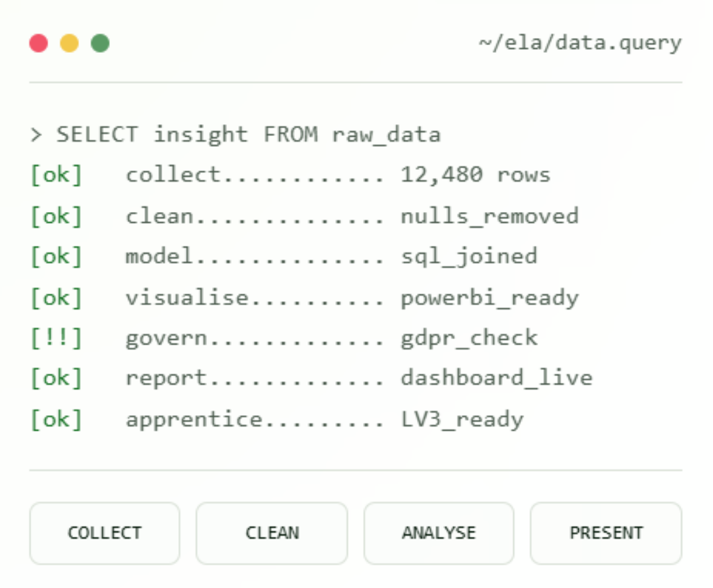The width and height of the screenshot is (713, 588).
Task: Click the COLLECT button
Action: [105, 533]
